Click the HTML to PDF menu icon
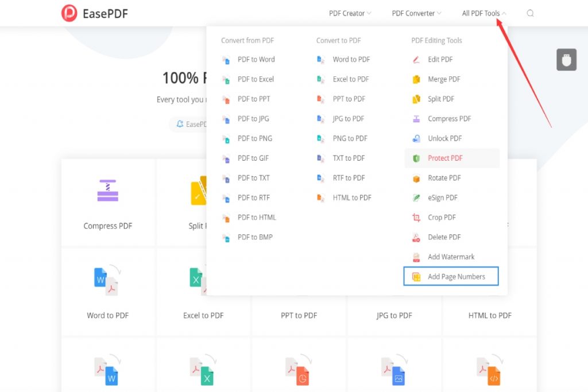This screenshot has width=588, height=392. 320,198
